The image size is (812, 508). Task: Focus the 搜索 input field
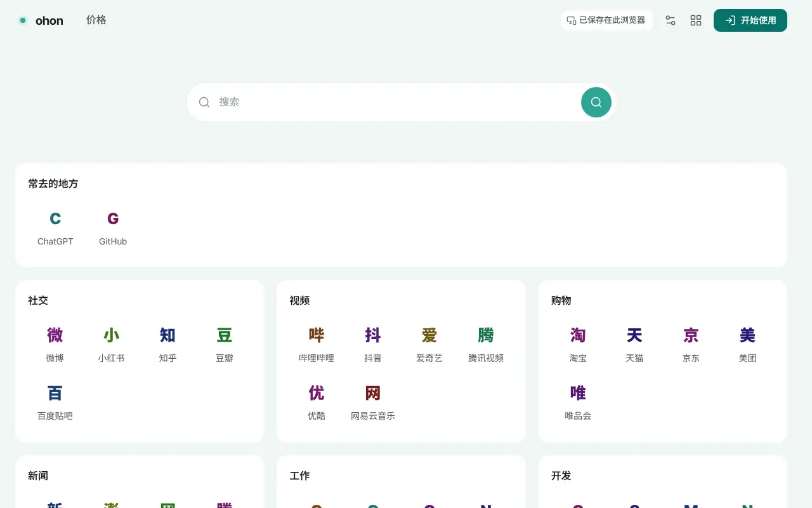pos(397,102)
